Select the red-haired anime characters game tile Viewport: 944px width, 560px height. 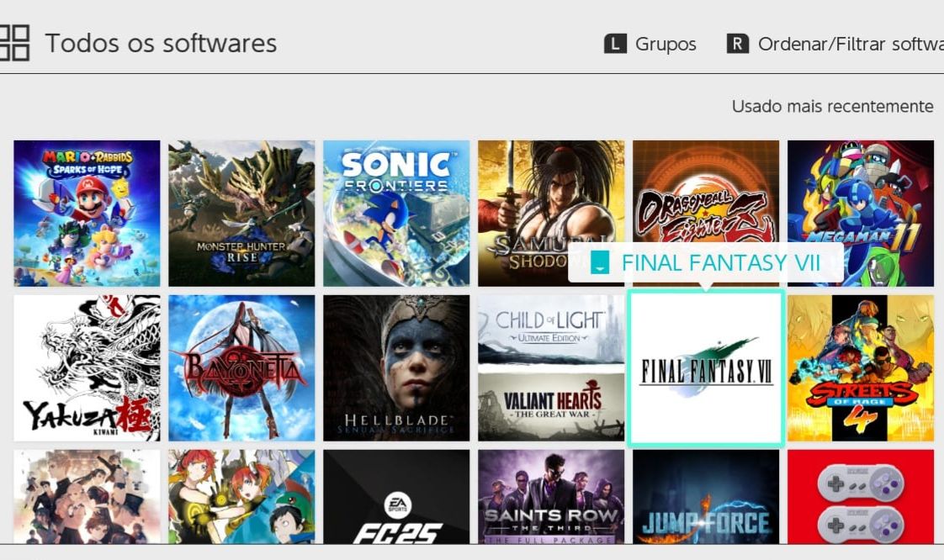point(241,497)
